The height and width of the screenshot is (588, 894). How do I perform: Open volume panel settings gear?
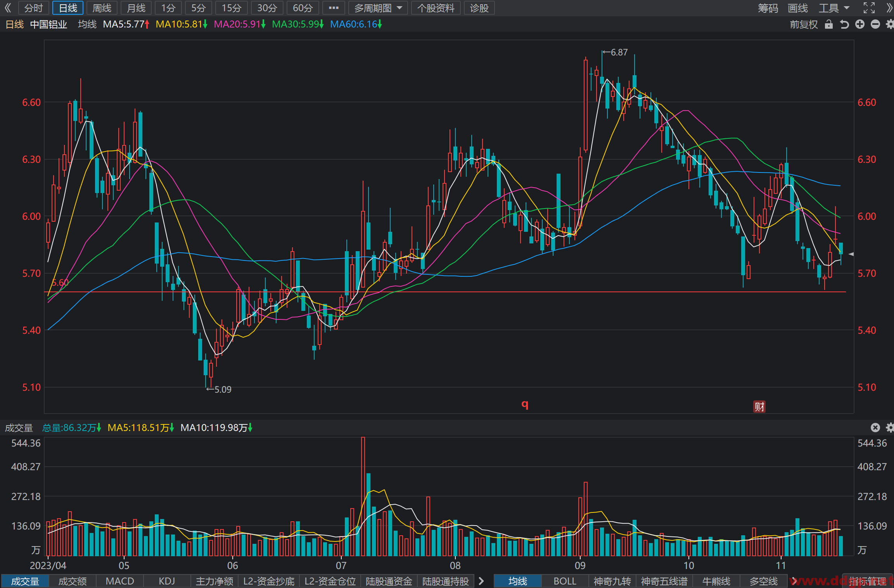click(890, 428)
